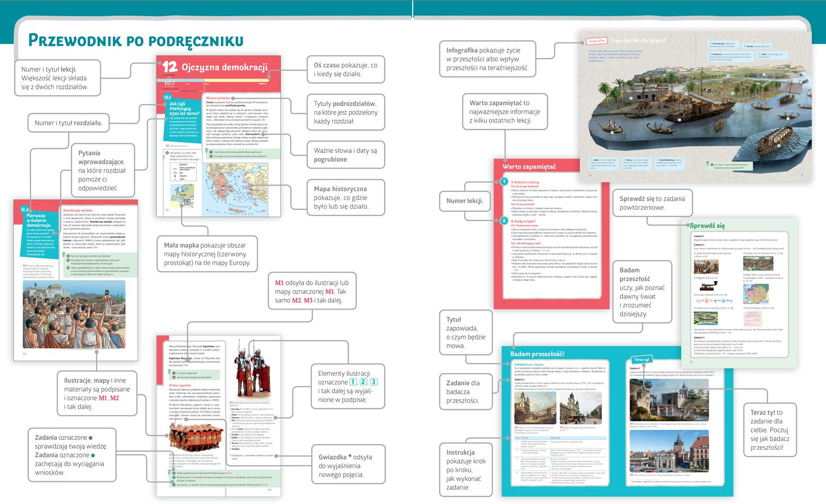Screen dimensions: 826x504
Task: Click the red Infografika tag
Action: (x=596, y=41)
